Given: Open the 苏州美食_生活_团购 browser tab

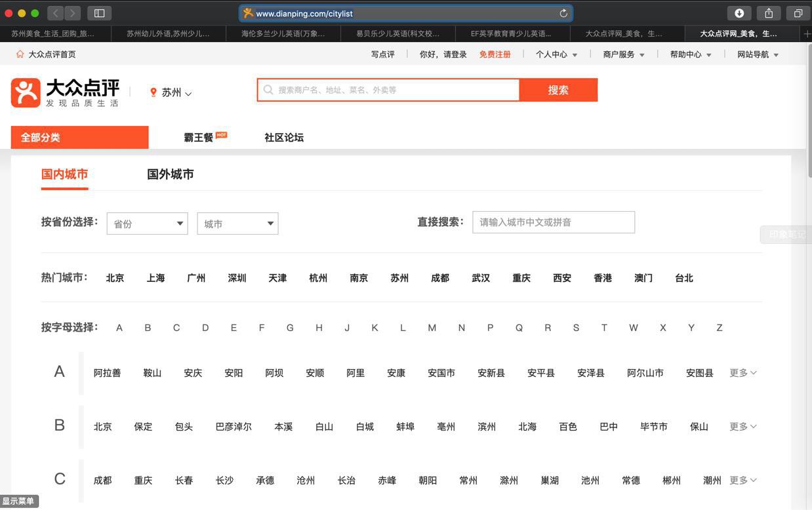Looking at the screenshot, I should pyautogui.click(x=56, y=33).
